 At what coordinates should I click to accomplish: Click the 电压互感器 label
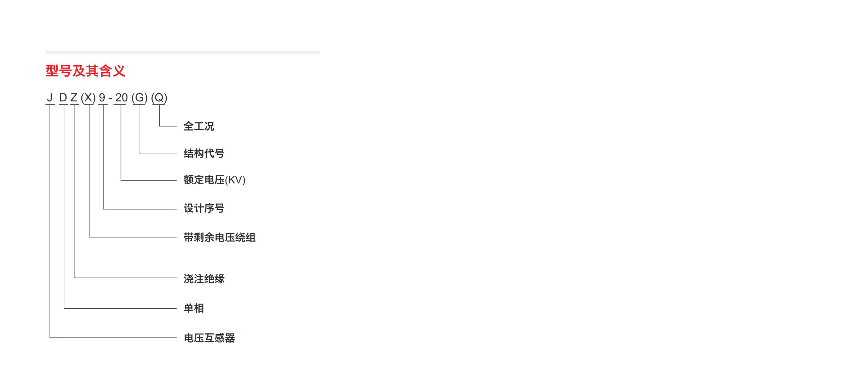click(209, 338)
